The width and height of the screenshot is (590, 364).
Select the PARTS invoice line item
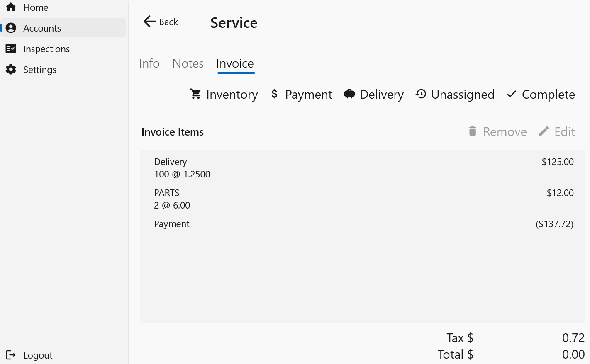(x=362, y=199)
